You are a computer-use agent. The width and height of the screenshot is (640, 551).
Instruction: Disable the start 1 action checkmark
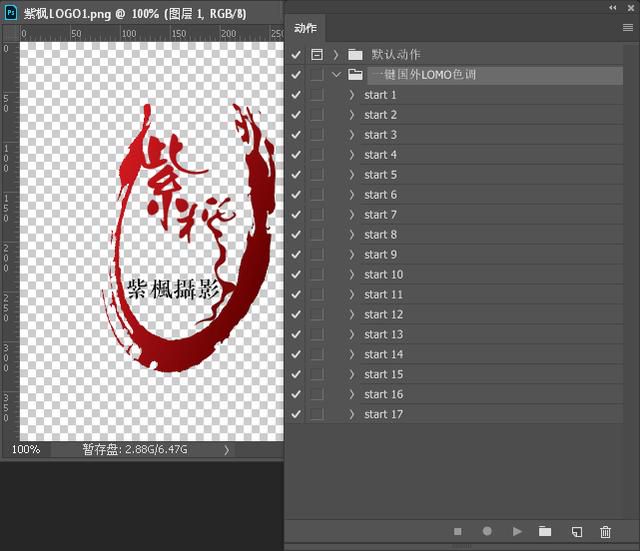[296, 95]
